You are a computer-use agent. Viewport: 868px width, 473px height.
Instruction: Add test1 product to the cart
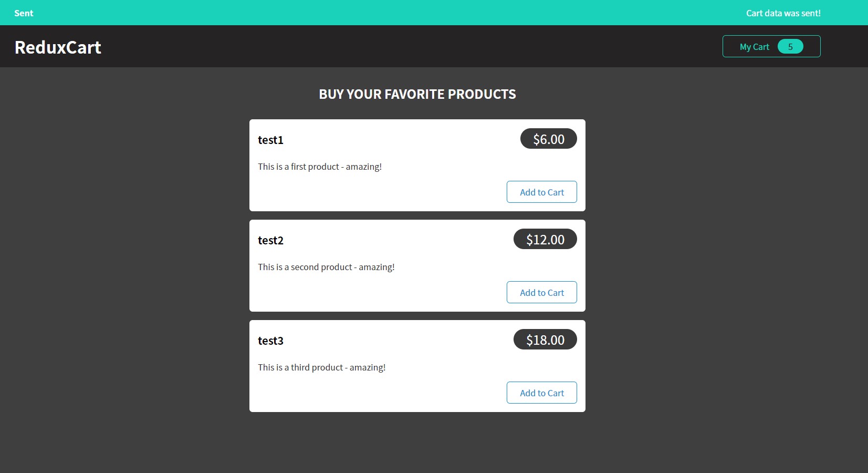[x=541, y=192]
